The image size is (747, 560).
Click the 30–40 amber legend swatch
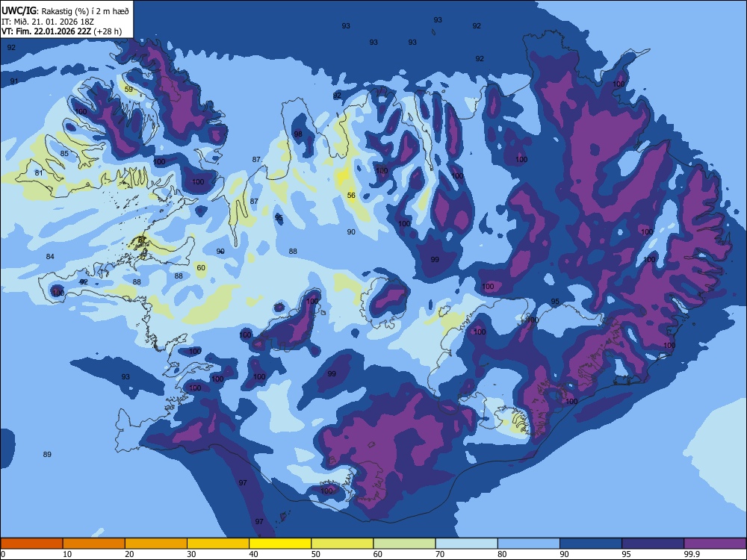coord(218,544)
